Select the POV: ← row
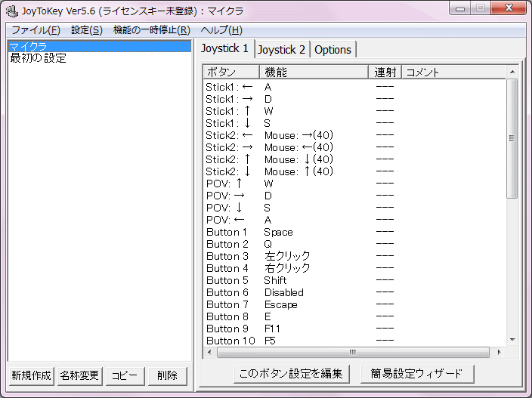The width and height of the screenshot is (532, 398). 354,220
